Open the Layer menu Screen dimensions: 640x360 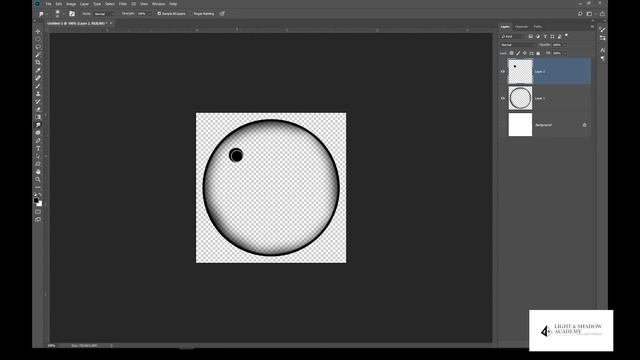tap(84, 4)
